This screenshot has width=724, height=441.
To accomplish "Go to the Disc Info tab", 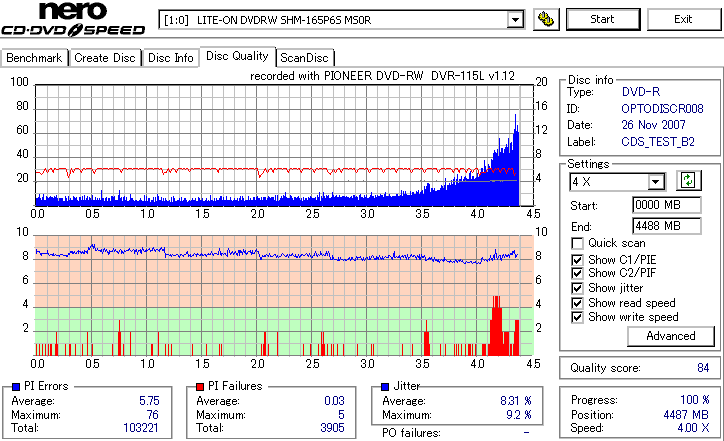I will (x=170, y=58).
